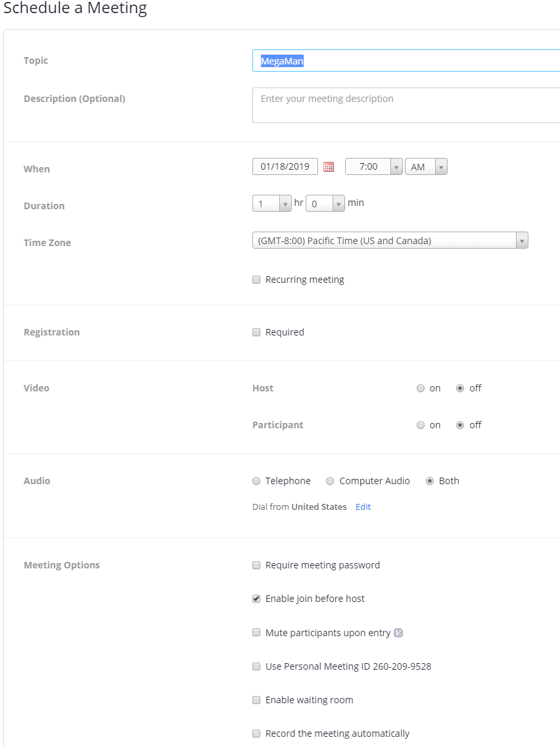Open the AM/PM dropdown
This screenshot has height=746, width=560.
click(440, 166)
